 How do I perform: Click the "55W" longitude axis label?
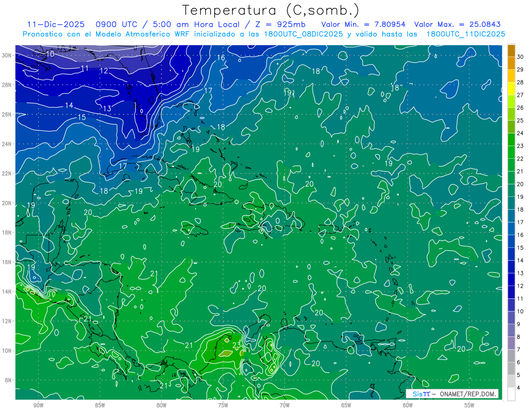tap(469, 405)
